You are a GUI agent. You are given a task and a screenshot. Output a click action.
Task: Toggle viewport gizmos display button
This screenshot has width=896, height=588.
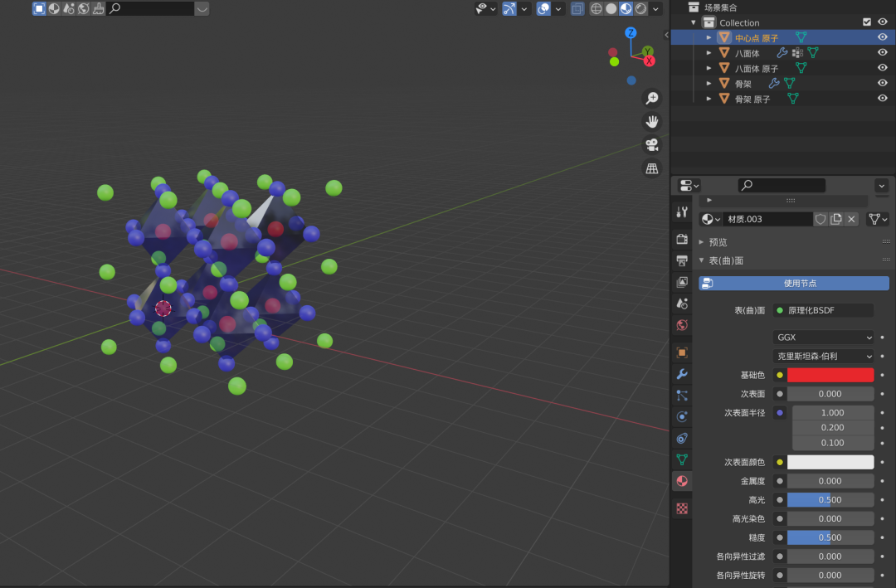point(509,8)
